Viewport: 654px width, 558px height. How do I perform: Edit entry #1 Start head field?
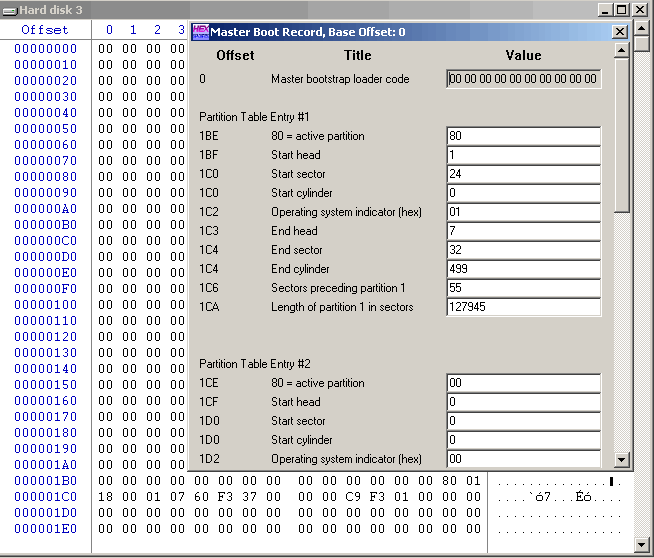point(523,155)
